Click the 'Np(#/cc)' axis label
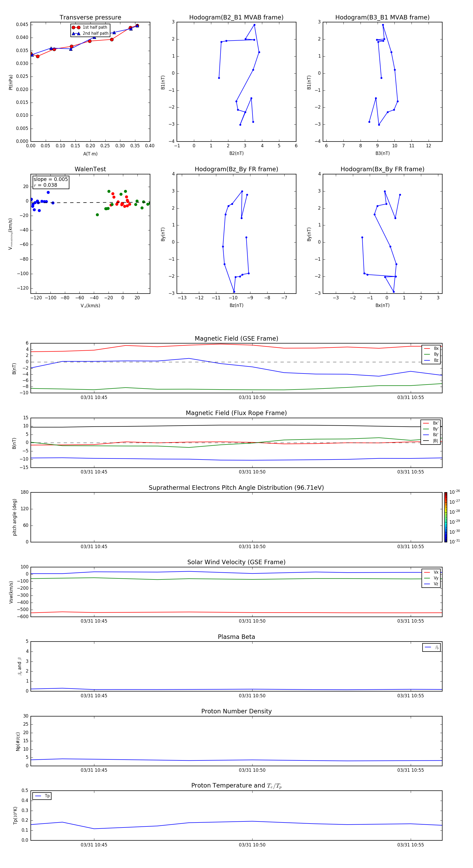The image size is (473, 868). [x=18, y=741]
